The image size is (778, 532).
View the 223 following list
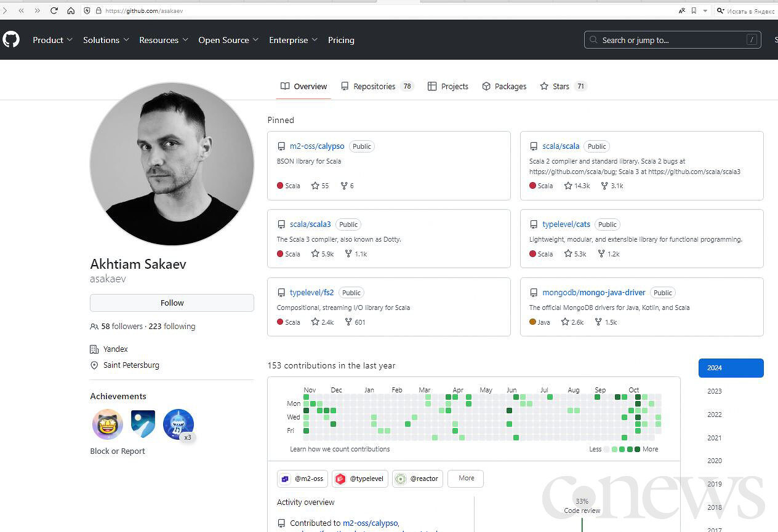(x=172, y=327)
